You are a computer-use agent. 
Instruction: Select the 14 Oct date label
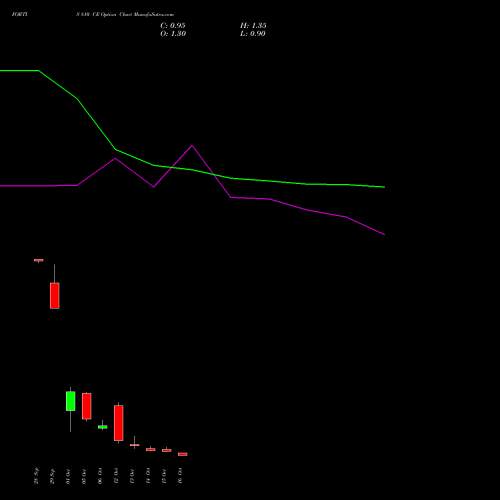click(x=148, y=476)
